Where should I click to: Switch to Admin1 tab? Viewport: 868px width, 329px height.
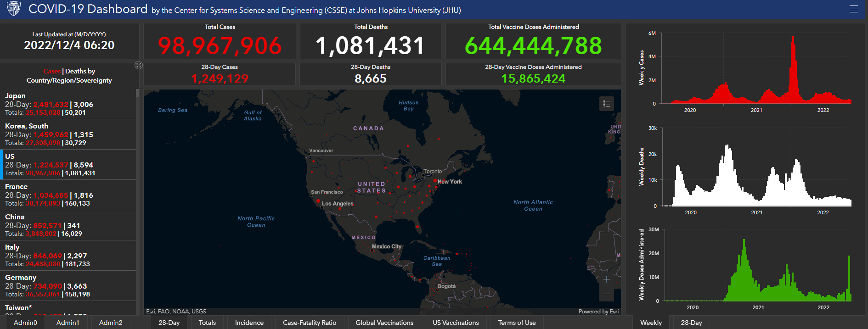[x=68, y=323]
